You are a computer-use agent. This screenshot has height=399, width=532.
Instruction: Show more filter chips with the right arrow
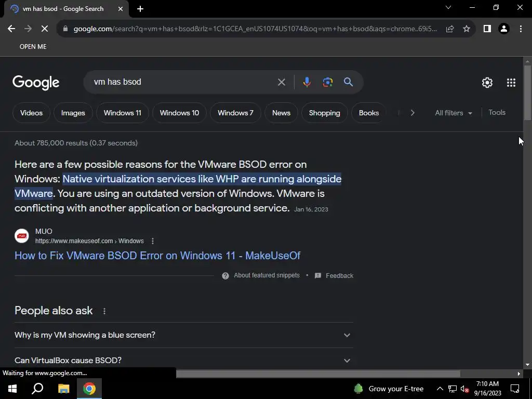(412, 113)
